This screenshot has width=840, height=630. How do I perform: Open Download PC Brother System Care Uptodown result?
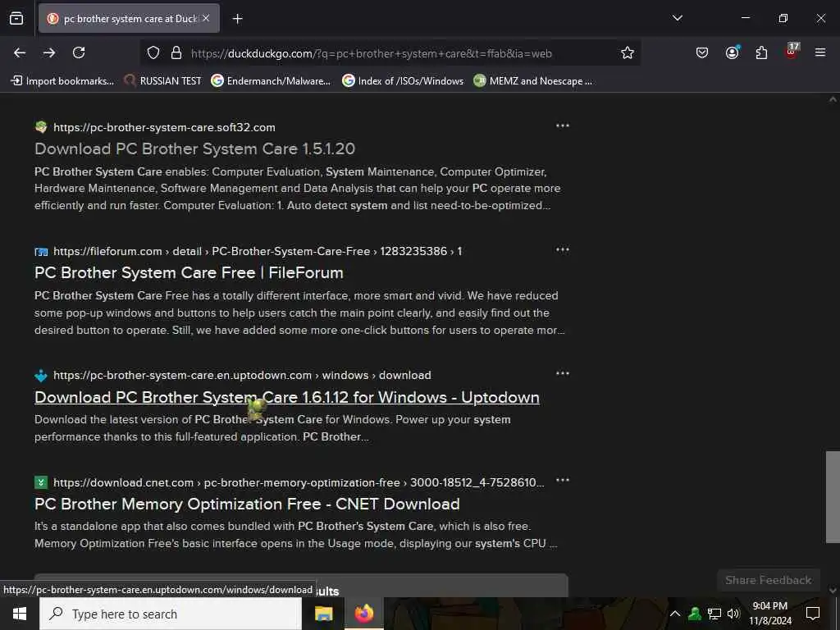point(286,398)
